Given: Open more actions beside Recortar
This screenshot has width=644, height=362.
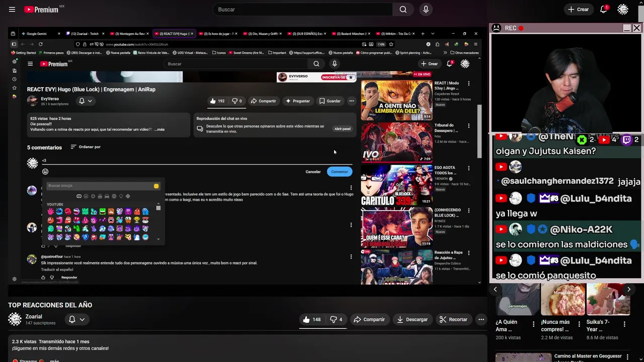Looking at the screenshot, I should pos(481,319).
